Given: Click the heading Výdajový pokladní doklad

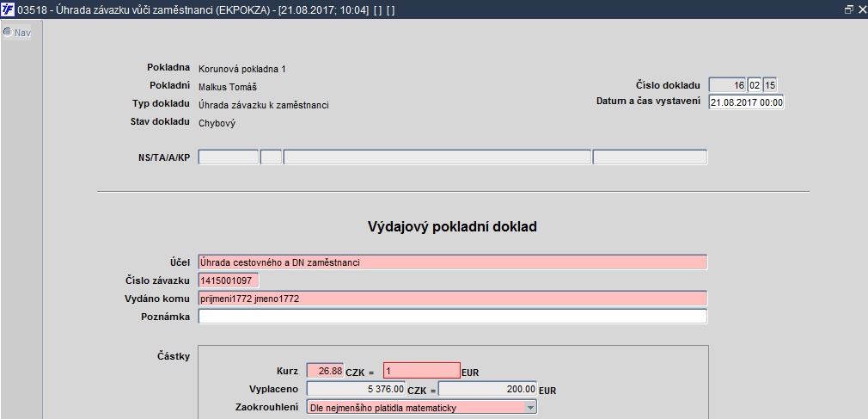Looking at the screenshot, I should (x=452, y=226).
